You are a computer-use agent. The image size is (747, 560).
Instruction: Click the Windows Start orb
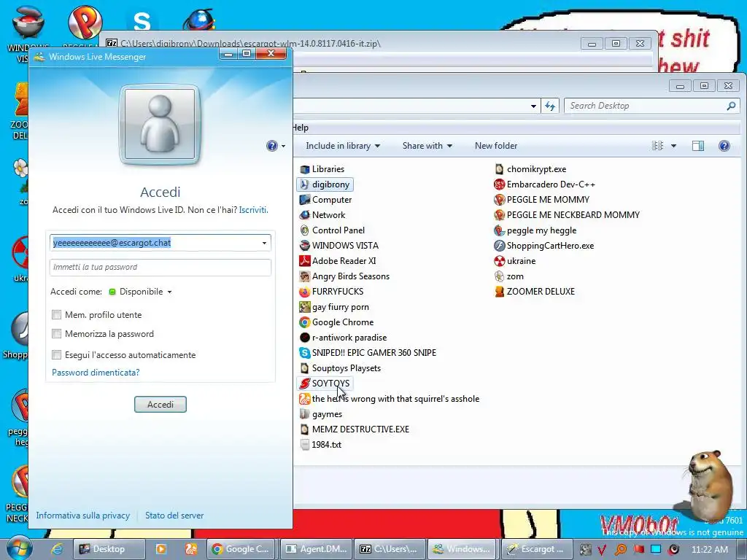20,548
